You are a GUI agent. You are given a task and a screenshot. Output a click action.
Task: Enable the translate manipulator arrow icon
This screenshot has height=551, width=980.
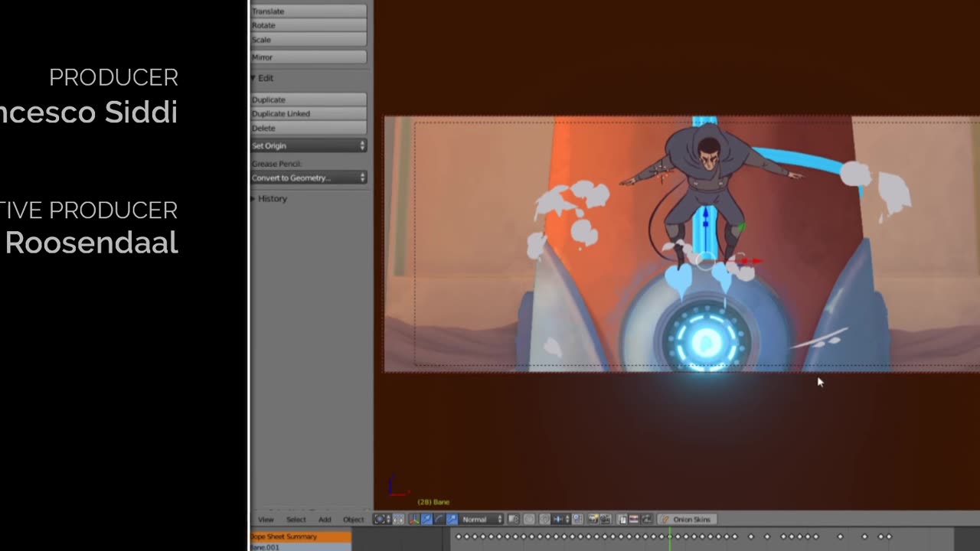pos(426,519)
